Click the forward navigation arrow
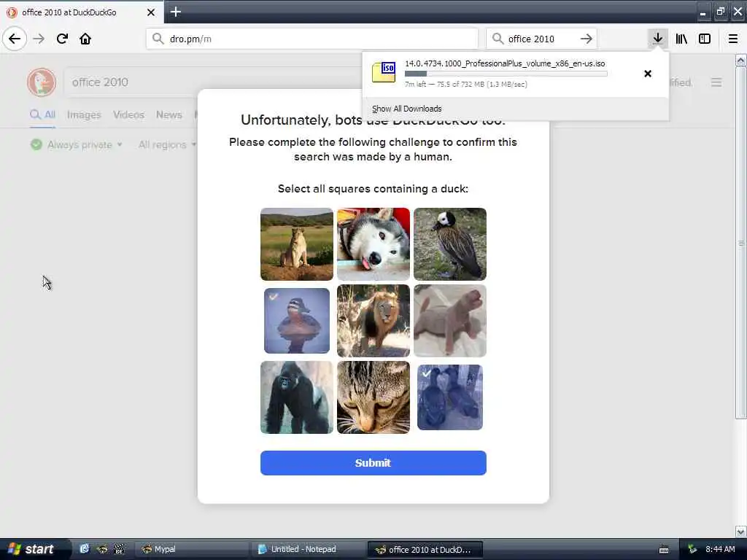747x560 pixels. 39,39
